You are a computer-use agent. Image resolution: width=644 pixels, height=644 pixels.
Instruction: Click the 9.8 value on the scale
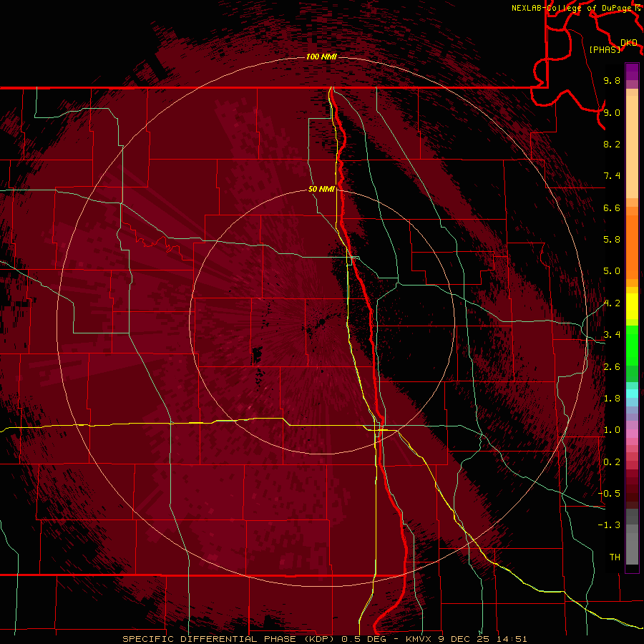(612, 80)
